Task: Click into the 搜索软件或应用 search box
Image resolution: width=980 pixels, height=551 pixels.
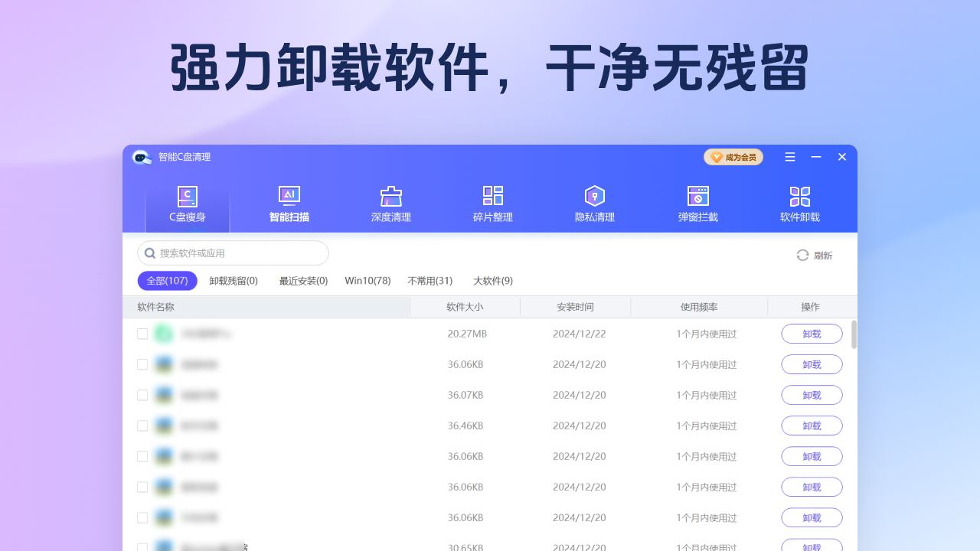Action: [x=233, y=253]
